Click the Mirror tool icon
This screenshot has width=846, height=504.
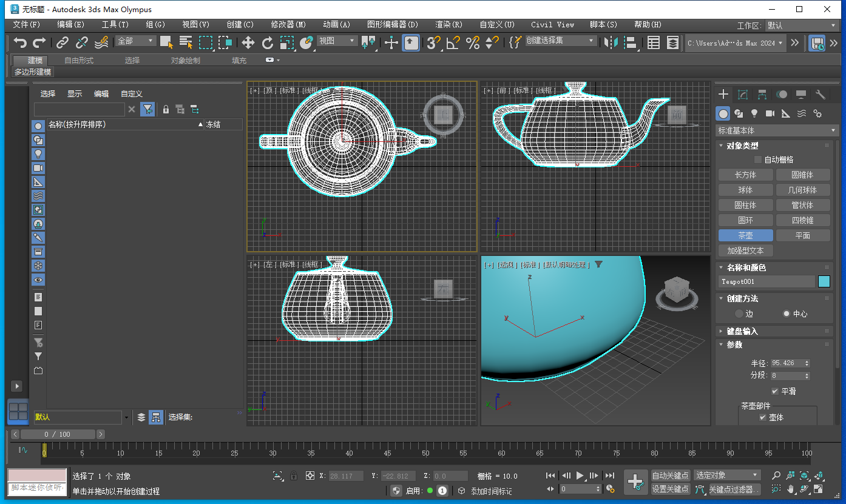(x=611, y=42)
